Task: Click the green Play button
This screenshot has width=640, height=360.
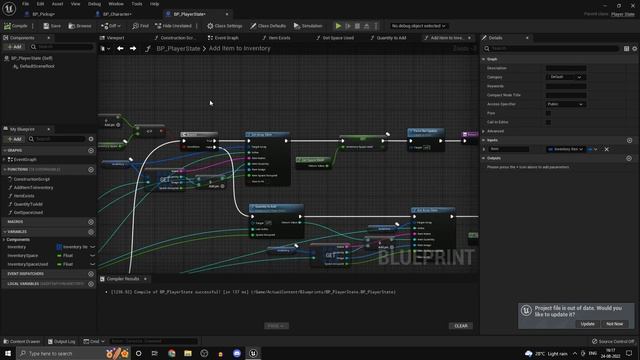Action: pos(338,26)
